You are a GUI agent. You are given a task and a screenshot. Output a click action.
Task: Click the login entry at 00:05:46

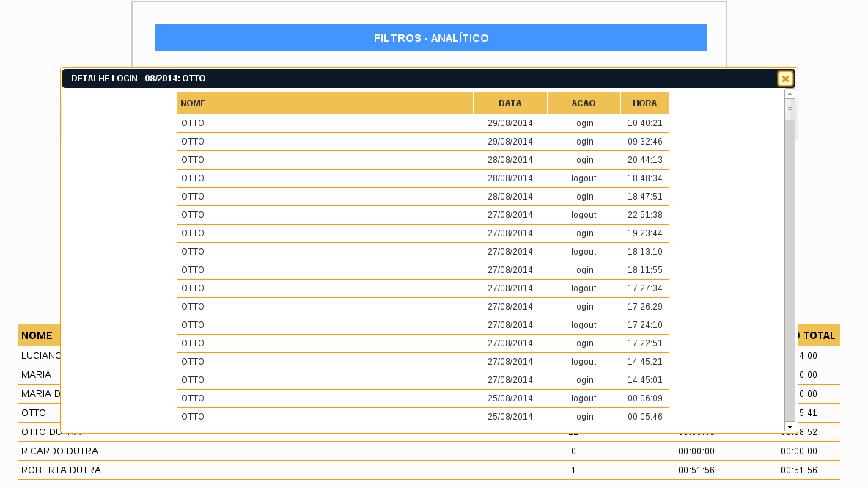coord(423,417)
